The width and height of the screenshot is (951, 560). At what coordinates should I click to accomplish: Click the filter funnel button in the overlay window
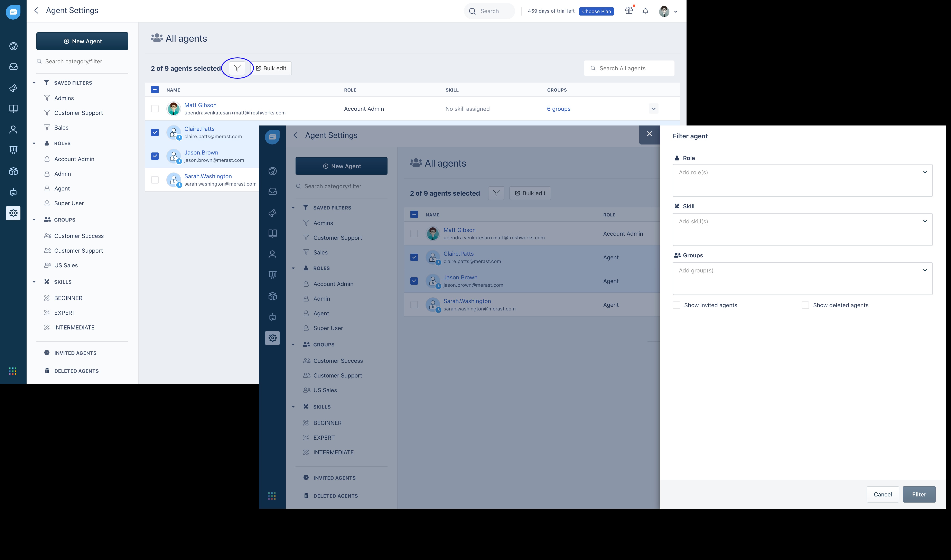click(496, 193)
